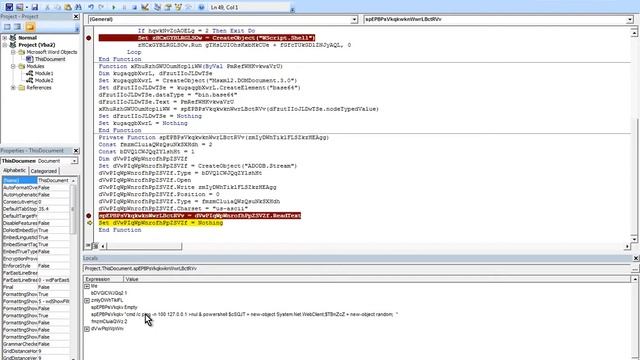Open Find with the binoculars icon
This screenshot has height=360, width=640.
78,7
